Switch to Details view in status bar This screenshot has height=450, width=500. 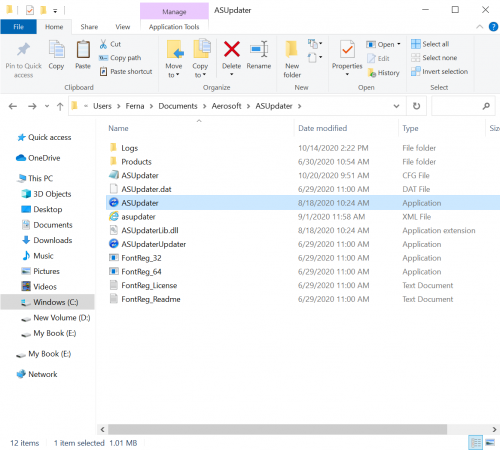475,443
